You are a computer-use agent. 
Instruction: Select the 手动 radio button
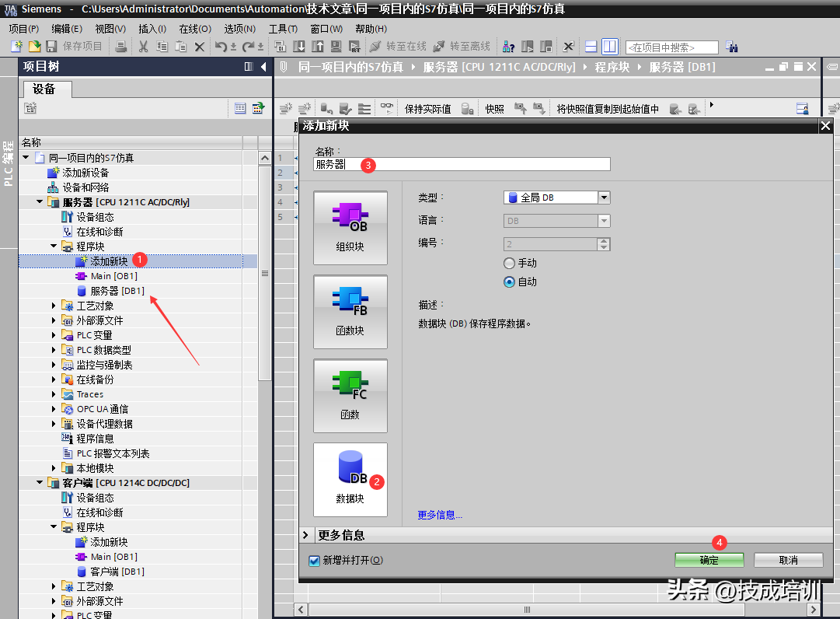coord(509,263)
